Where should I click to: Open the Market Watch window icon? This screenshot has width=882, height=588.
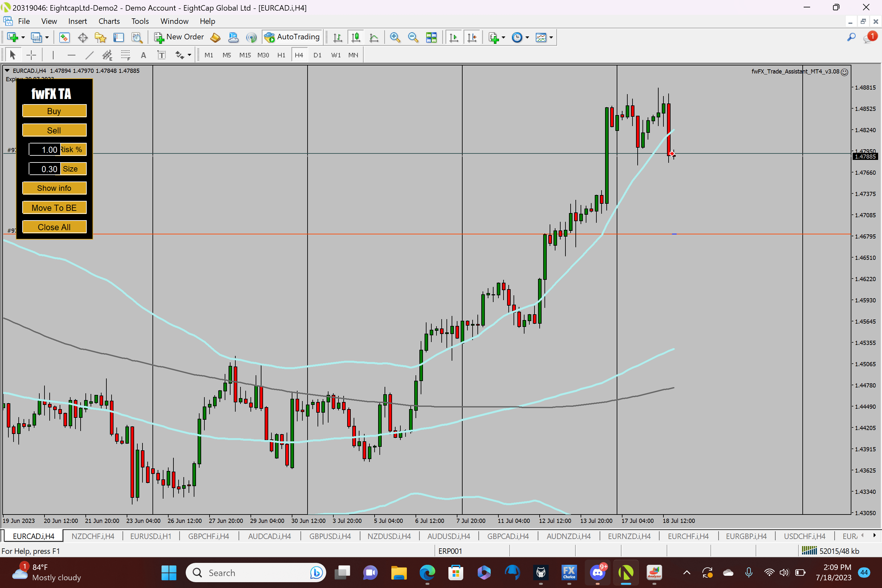[64, 37]
